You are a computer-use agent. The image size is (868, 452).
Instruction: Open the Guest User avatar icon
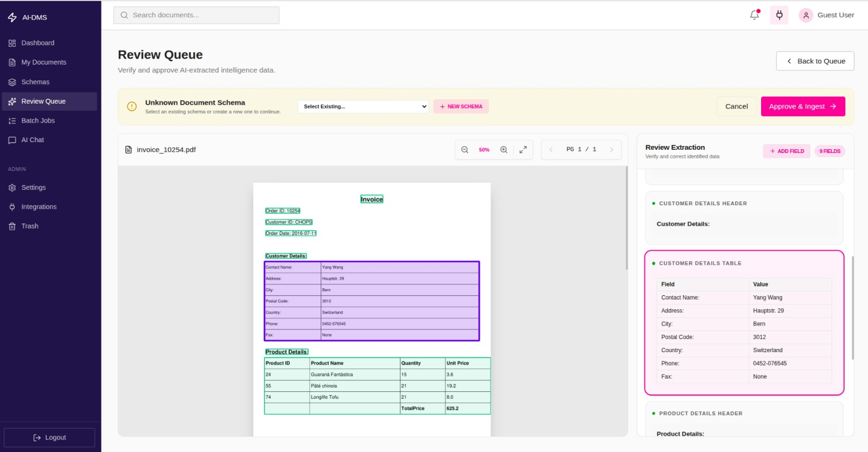(x=806, y=15)
